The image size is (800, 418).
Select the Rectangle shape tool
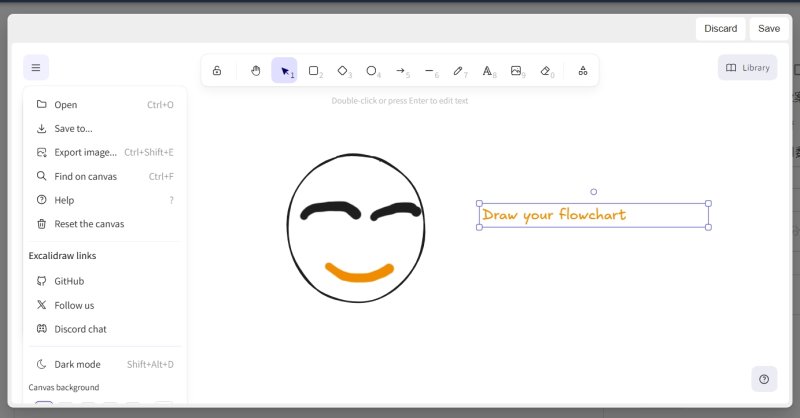(x=313, y=71)
